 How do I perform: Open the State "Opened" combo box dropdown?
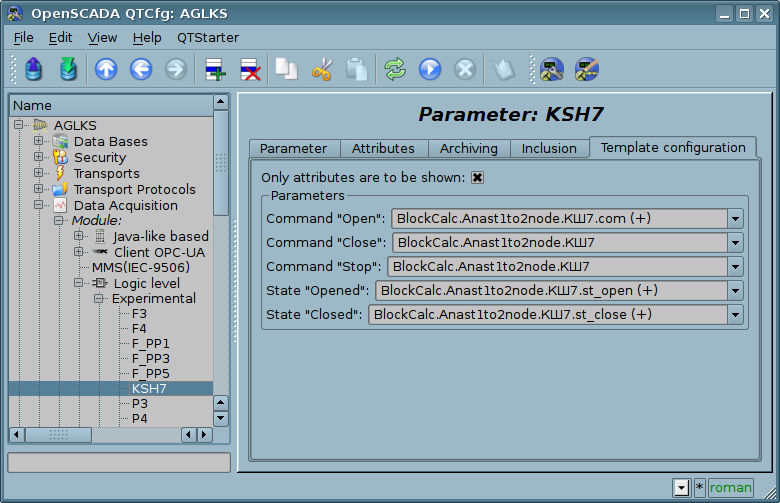[x=735, y=291]
